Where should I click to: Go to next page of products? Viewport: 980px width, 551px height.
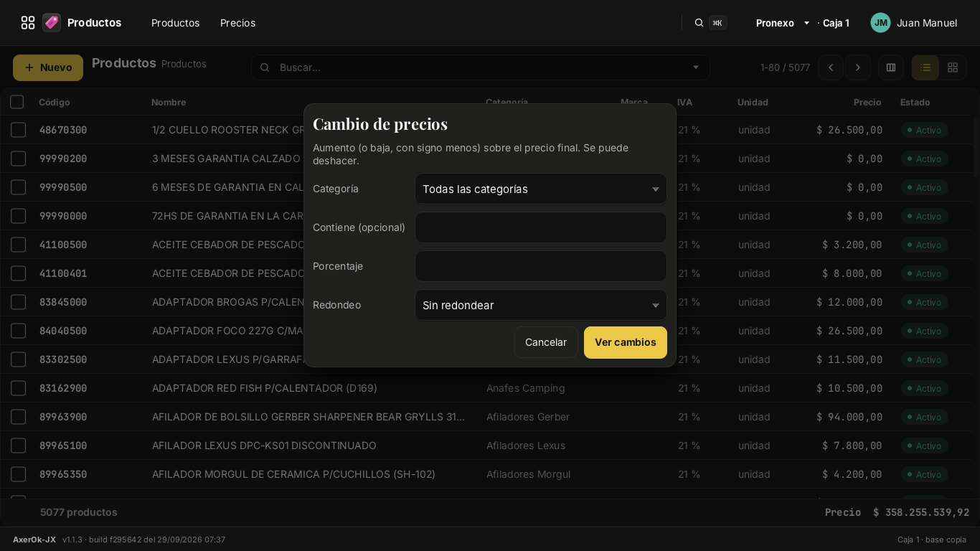coord(858,67)
